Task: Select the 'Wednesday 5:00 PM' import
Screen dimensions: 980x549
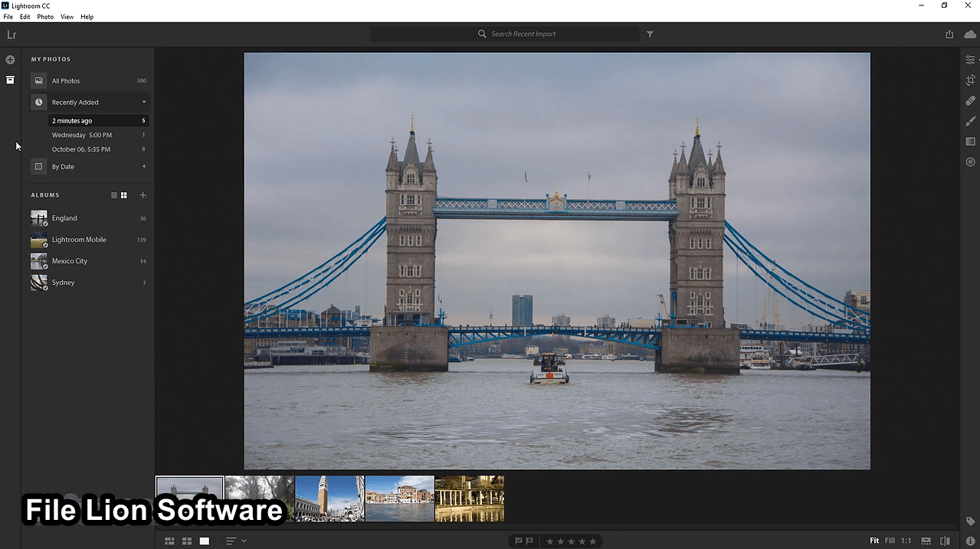Action: (98, 135)
